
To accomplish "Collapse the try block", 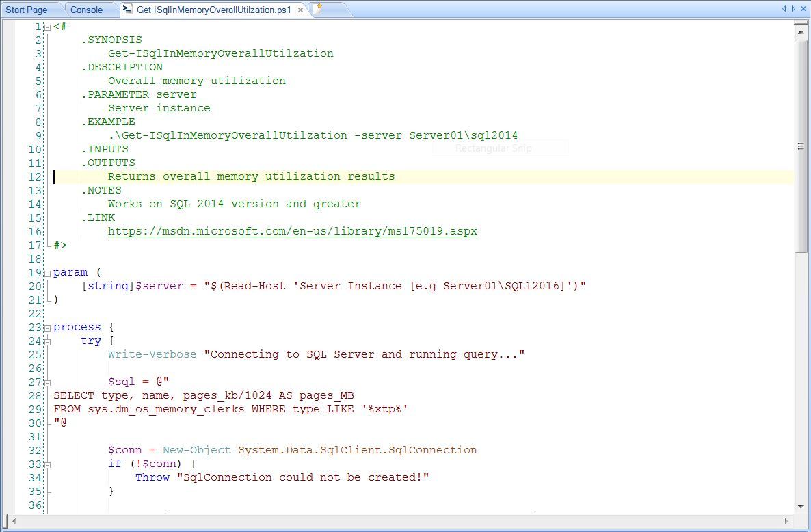I will (x=46, y=341).
